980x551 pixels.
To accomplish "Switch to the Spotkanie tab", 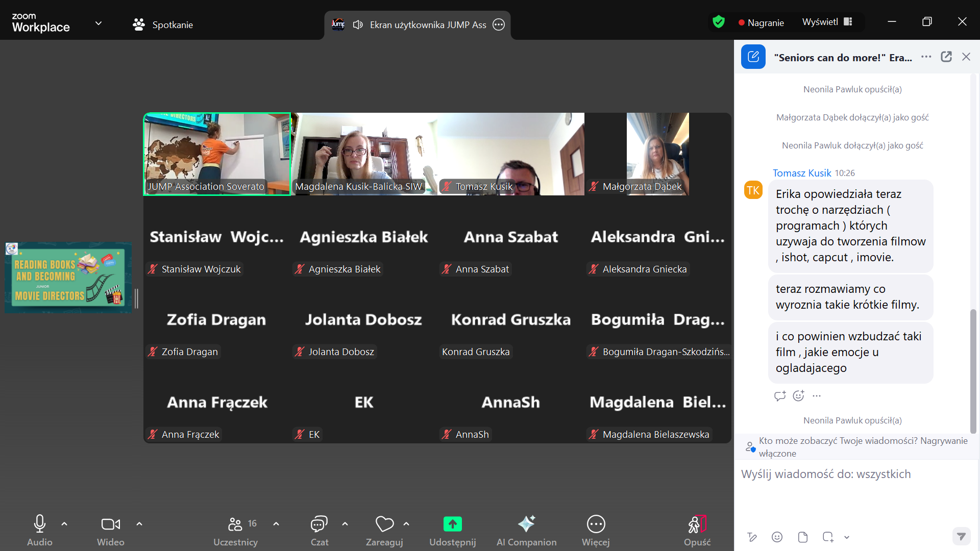I will click(x=163, y=24).
